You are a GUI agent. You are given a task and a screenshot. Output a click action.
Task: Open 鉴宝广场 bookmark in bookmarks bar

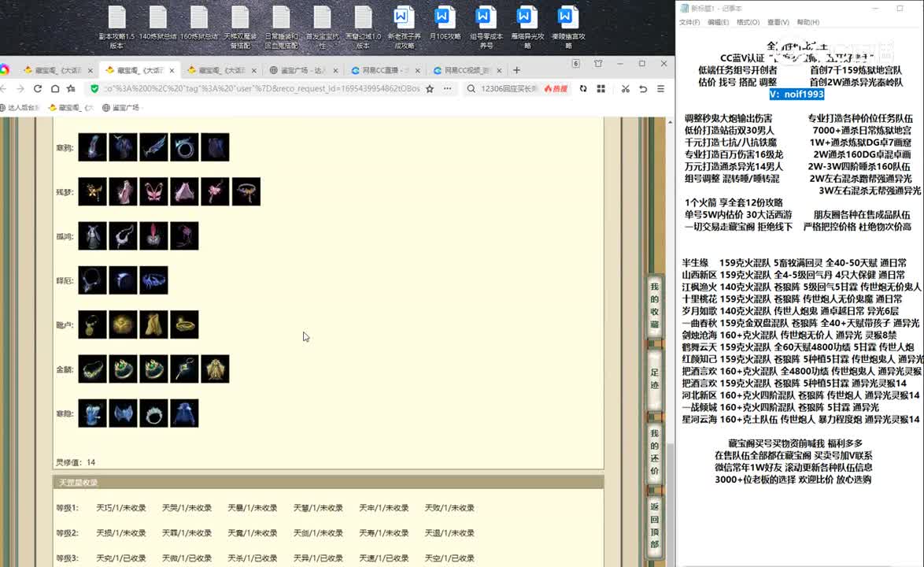point(122,108)
